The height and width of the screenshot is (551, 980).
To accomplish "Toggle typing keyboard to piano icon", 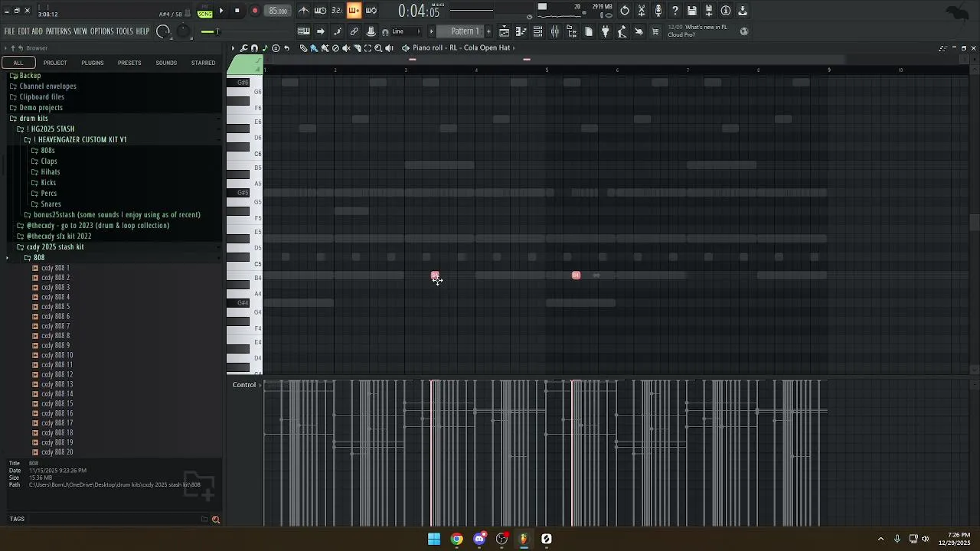I will pyautogui.click(x=304, y=31).
